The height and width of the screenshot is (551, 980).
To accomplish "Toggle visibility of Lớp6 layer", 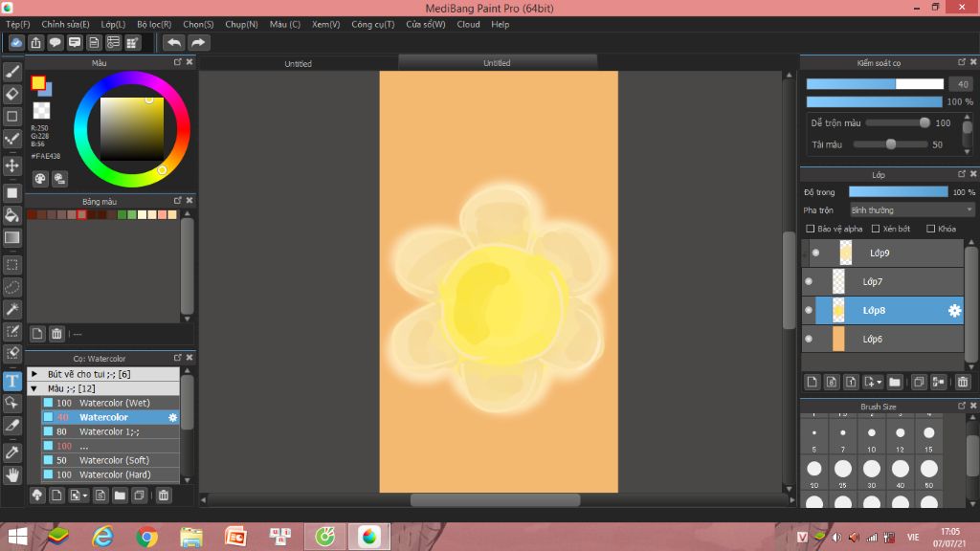I will [x=809, y=340].
